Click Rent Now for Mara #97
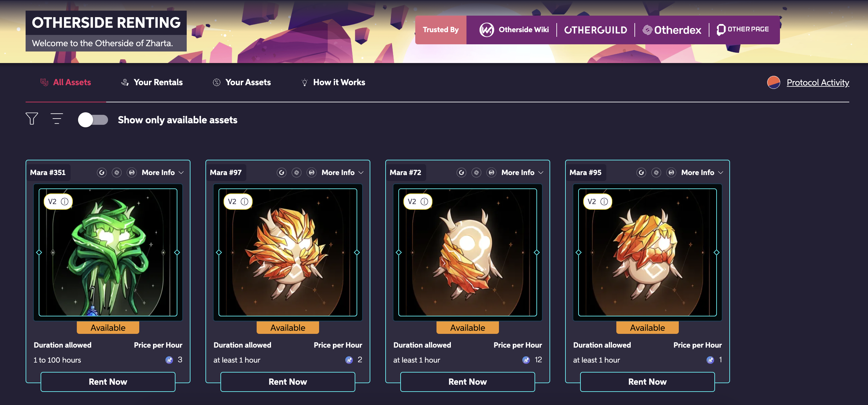Viewport: 868px width, 405px height. pos(288,382)
